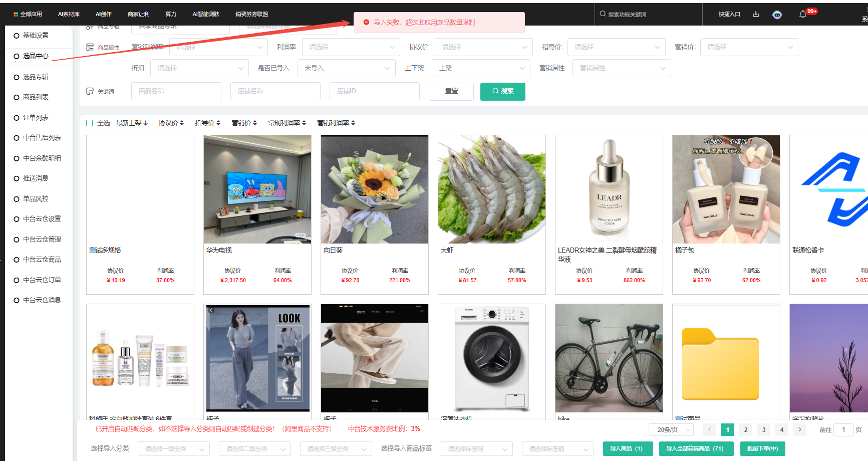The height and width of the screenshot is (461, 868).
Task: Open the 指导价 filter dropdown
Action: (617, 47)
